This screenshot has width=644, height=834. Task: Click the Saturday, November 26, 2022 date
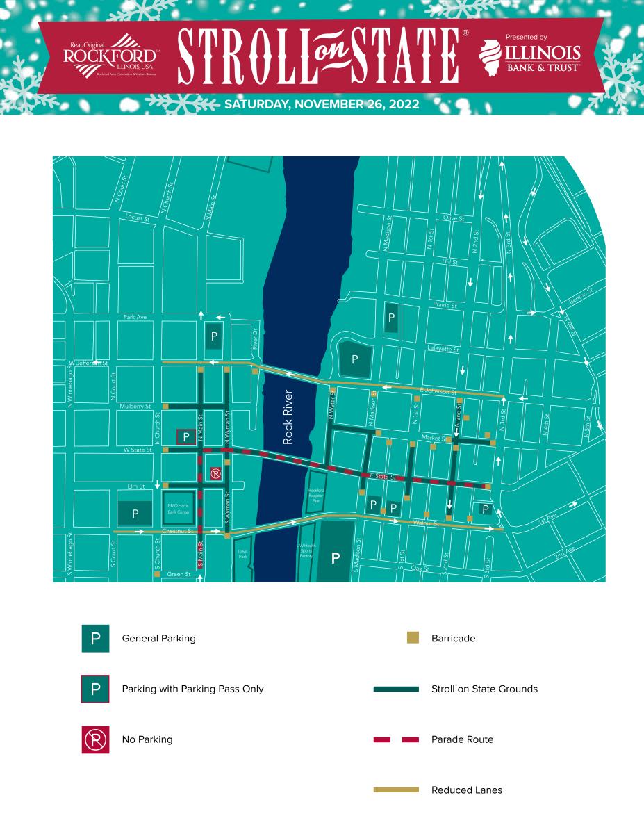coord(322,105)
